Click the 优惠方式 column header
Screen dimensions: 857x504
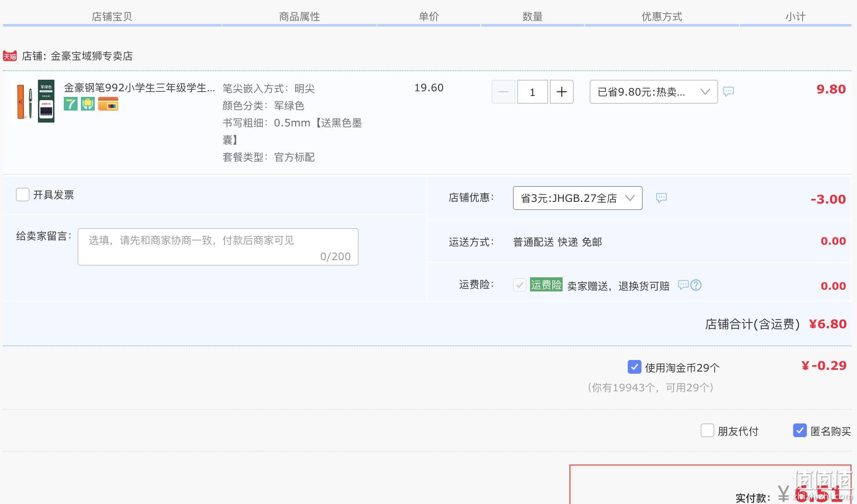(x=662, y=17)
